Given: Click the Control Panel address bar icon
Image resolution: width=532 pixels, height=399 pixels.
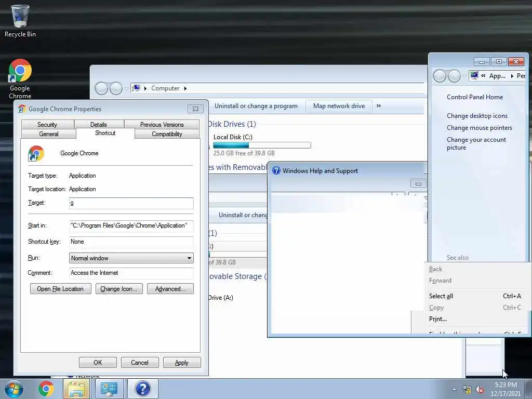Looking at the screenshot, I should point(474,75).
